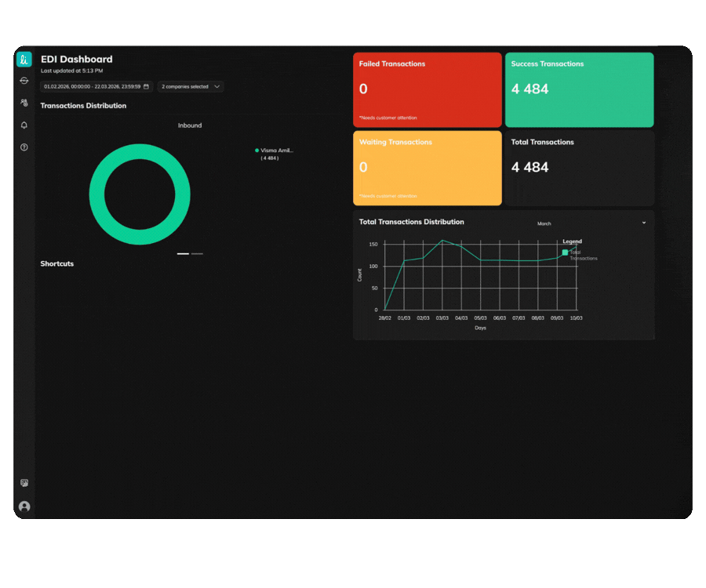Click the notifications bell icon in sidebar
Image resolution: width=706 pixels, height=588 pixels.
pos(24,125)
